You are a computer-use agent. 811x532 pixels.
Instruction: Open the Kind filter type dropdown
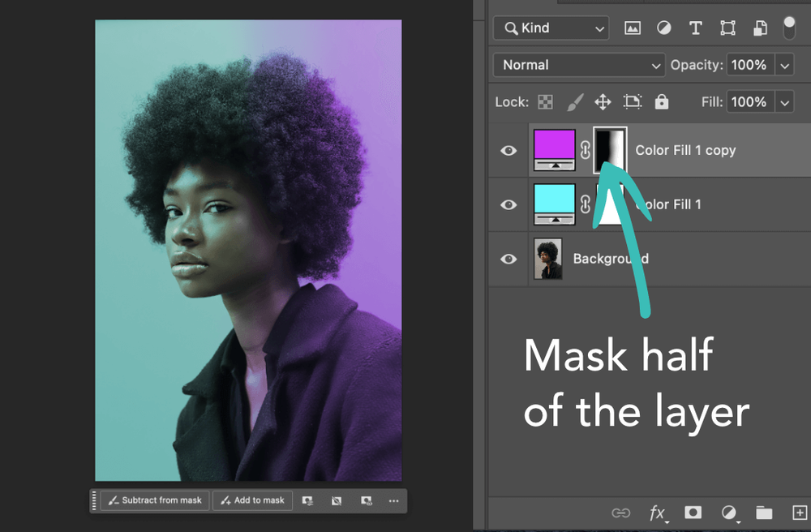pyautogui.click(x=551, y=28)
